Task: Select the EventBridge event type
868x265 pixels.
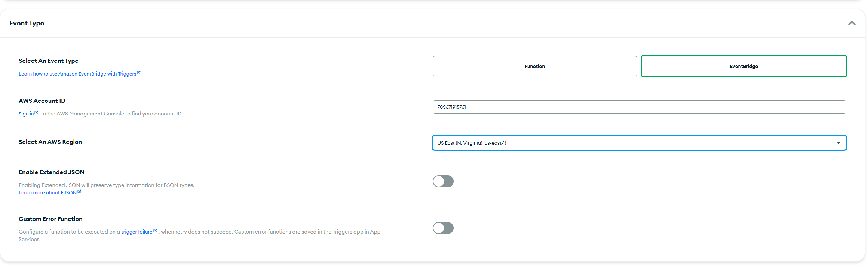Action: [x=744, y=66]
